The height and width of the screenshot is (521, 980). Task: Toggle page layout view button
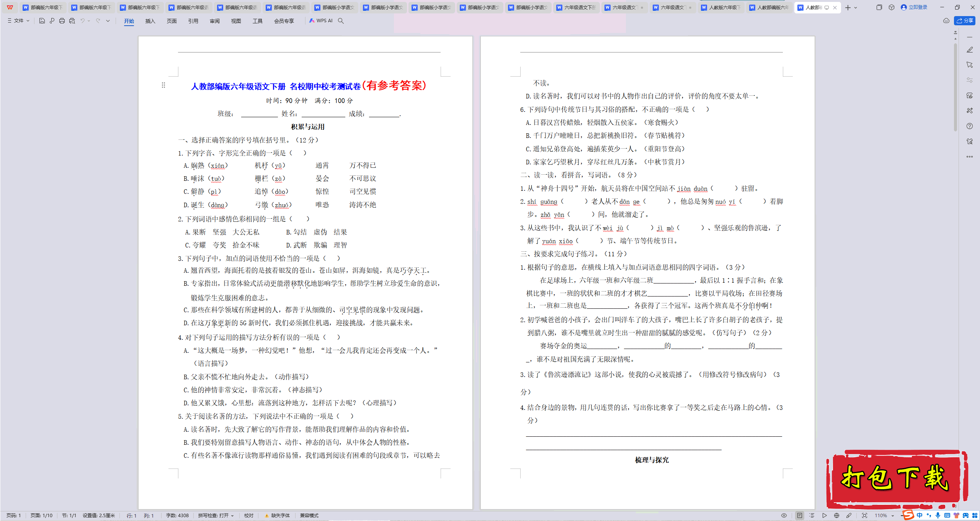pos(800,516)
